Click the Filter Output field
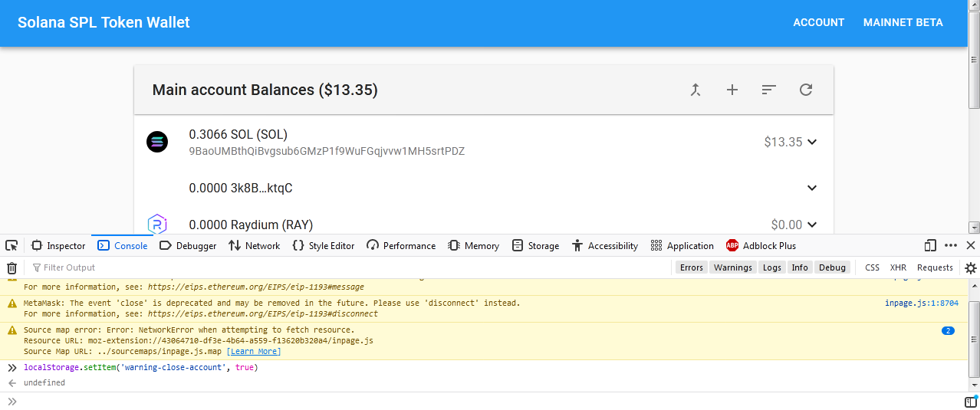 pos(349,267)
